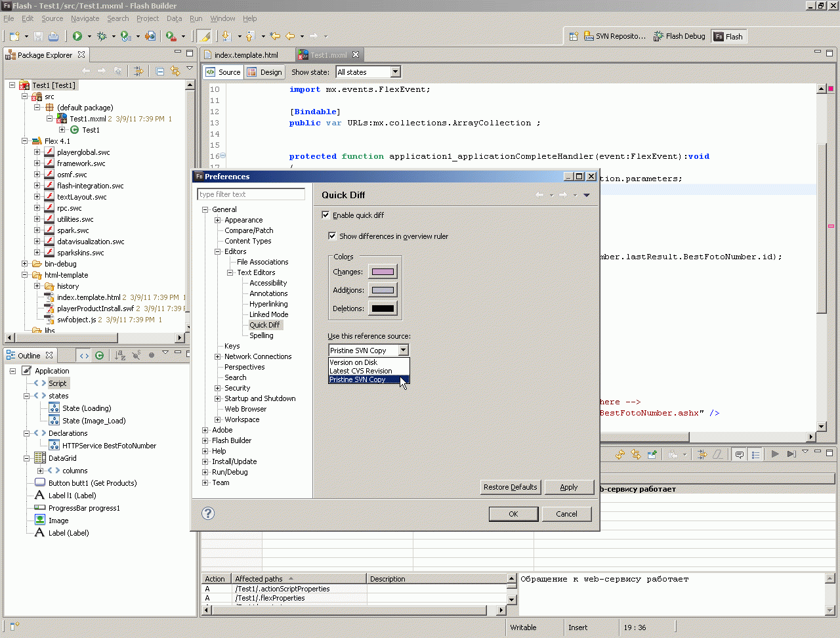
Task: Click the Apply button
Action: 569,487
